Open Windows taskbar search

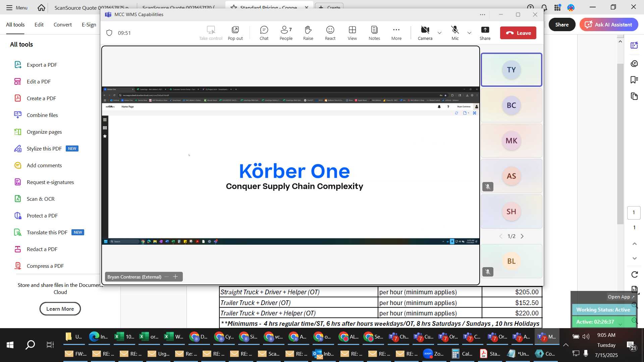click(30, 345)
